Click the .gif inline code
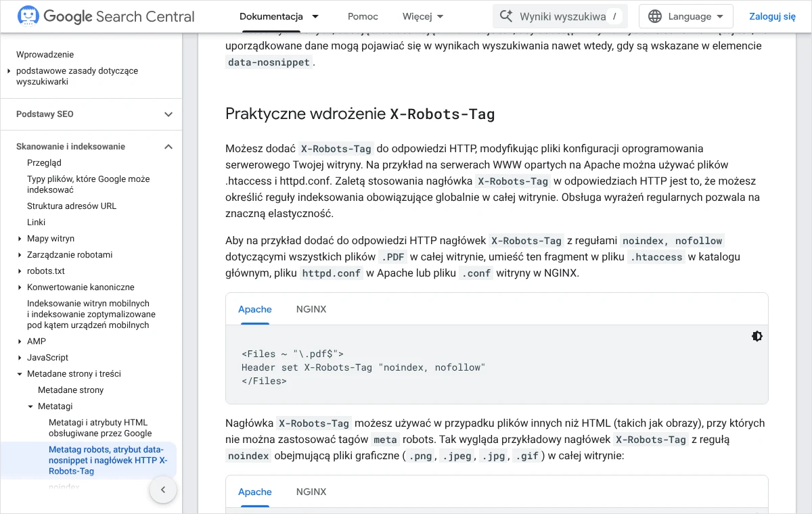Screen dimensions: 812x514 (527, 456)
